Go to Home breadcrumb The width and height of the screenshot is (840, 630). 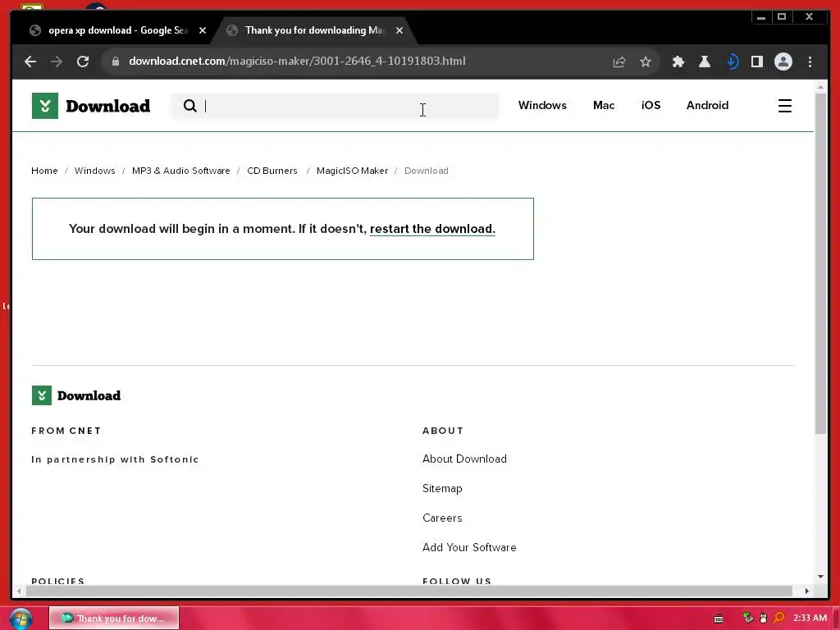pyautogui.click(x=44, y=171)
